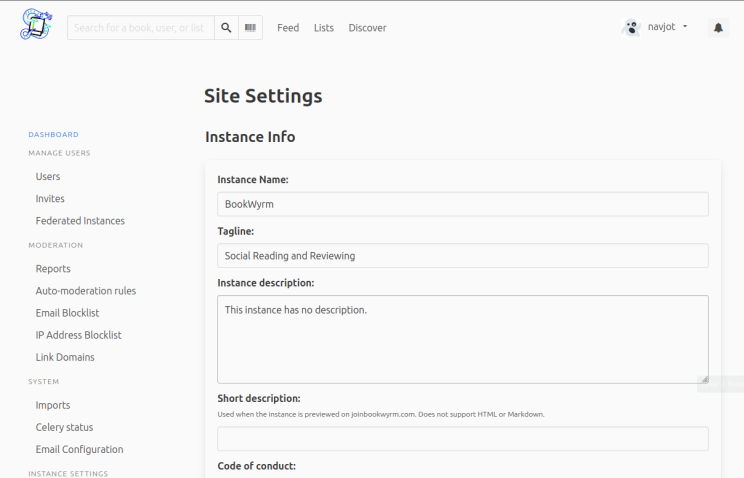Click the Instance Name input field
Screen dimensions: 744x478
(x=462, y=204)
